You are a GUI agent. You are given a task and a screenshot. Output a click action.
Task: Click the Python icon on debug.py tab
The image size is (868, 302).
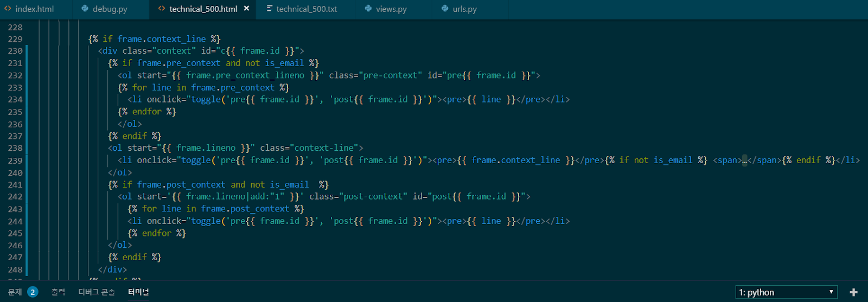[x=85, y=9]
